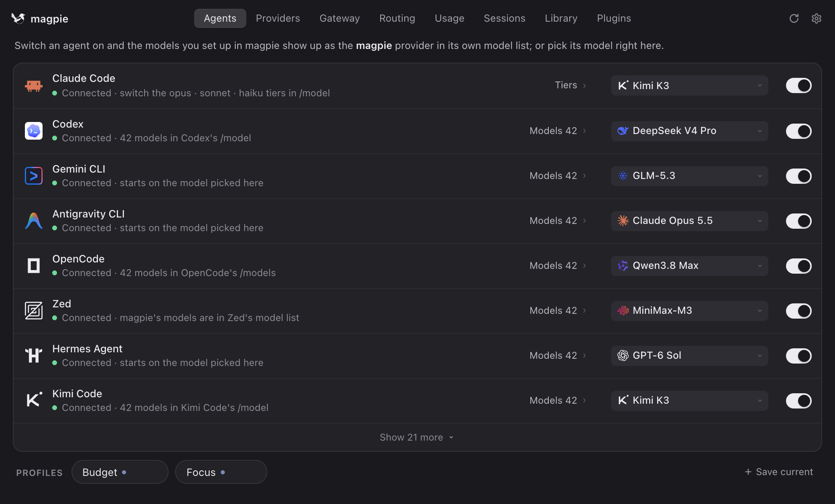Toggle the Antigravity CLI switch
835x504 pixels.
[x=798, y=221]
